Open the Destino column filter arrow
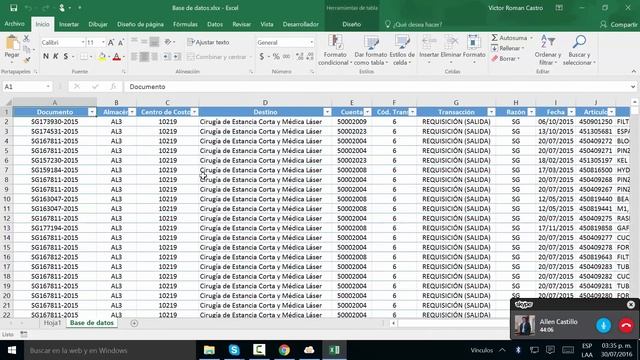 tap(327, 112)
